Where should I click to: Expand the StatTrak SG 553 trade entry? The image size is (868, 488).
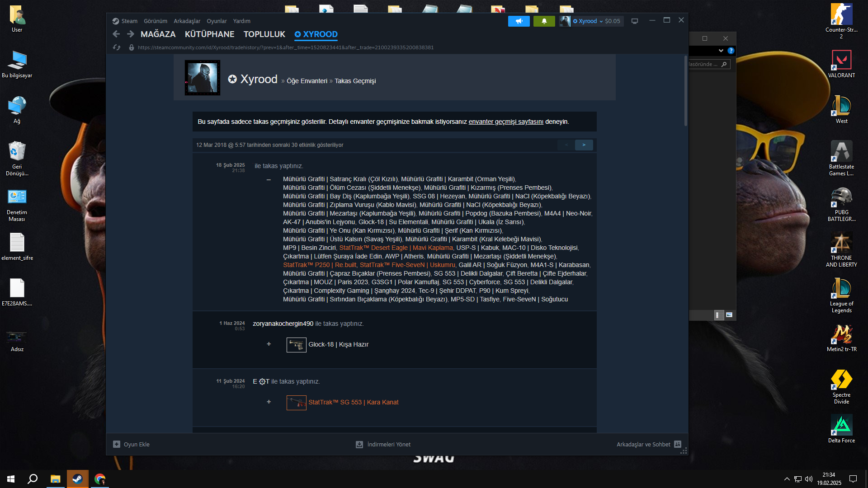269,402
